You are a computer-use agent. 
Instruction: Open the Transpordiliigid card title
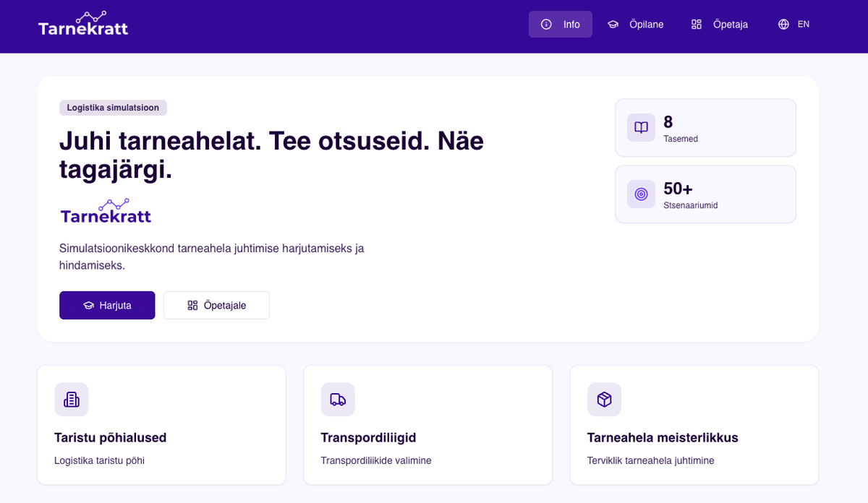tap(368, 438)
